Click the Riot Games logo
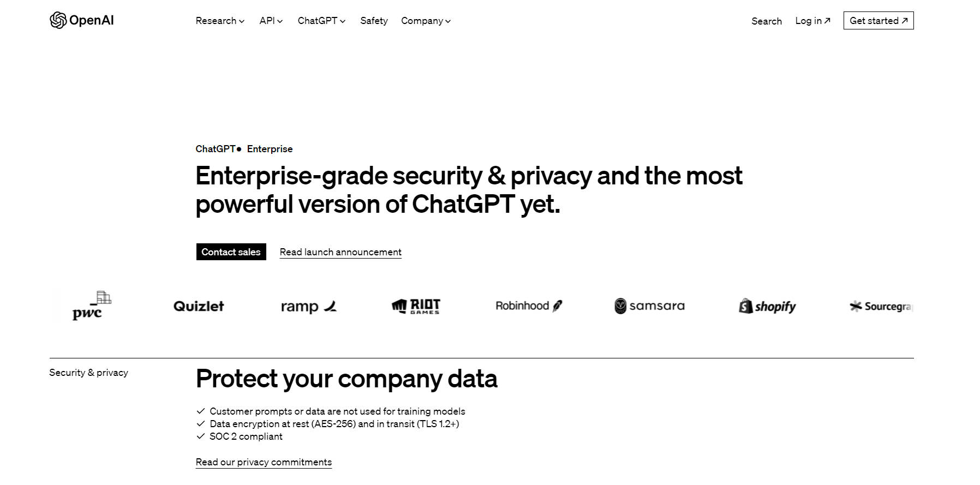The width and height of the screenshot is (980, 485). pos(415,306)
